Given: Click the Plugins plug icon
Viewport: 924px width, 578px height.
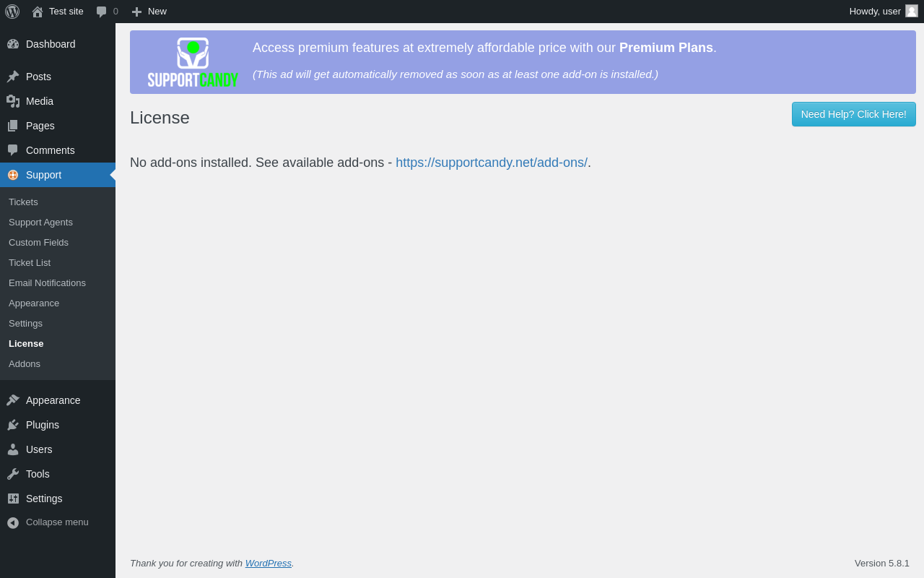Looking at the screenshot, I should [x=13, y=425].
